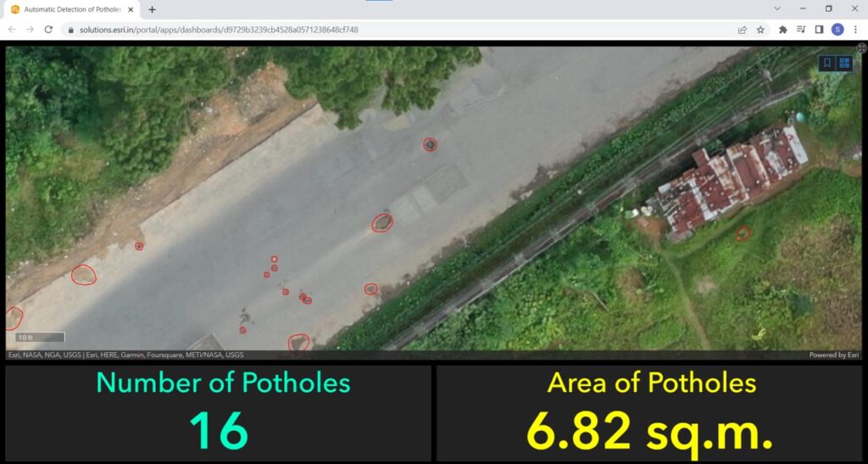
Task: Click the Area of Potholes 6.82 sq.m. indicator
Action: click(649, 430)
